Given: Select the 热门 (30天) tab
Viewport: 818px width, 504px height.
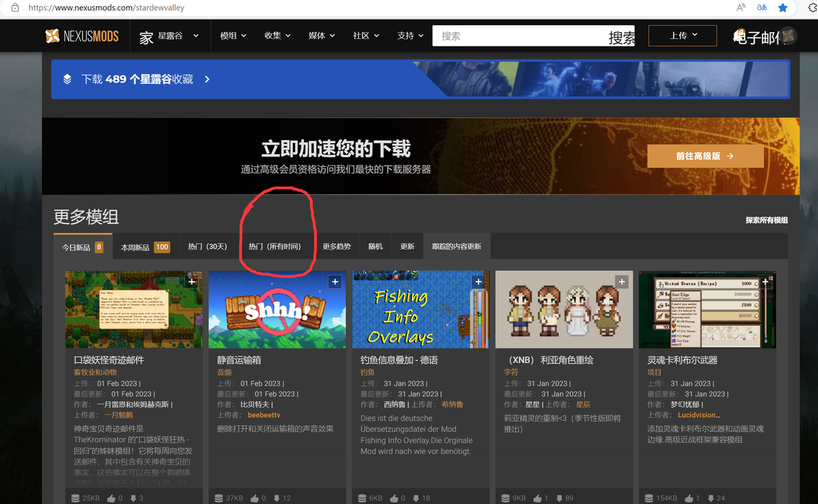Looking at the screenshot, I should (x=208, y=247).
